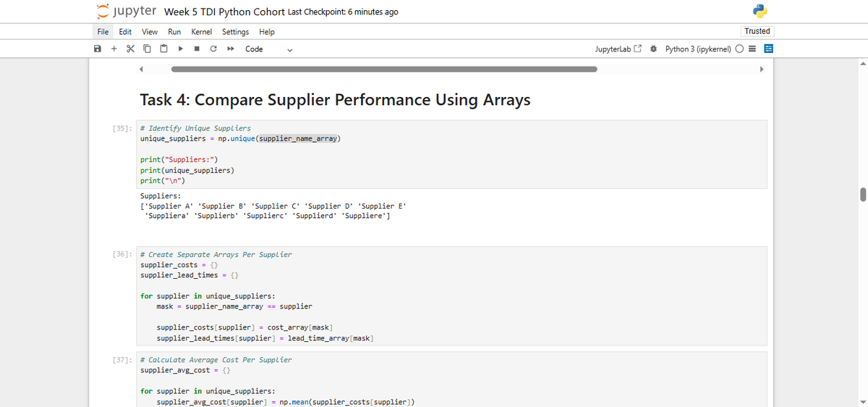Click the Python logo icon at top right
This screenshot has height=407, width=868.
[759, 12]
